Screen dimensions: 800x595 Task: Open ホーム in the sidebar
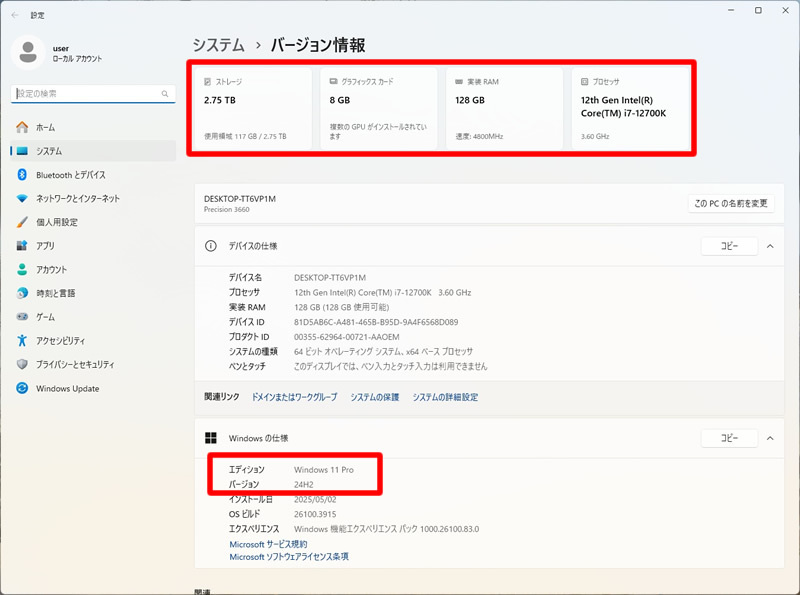point(93,127)
